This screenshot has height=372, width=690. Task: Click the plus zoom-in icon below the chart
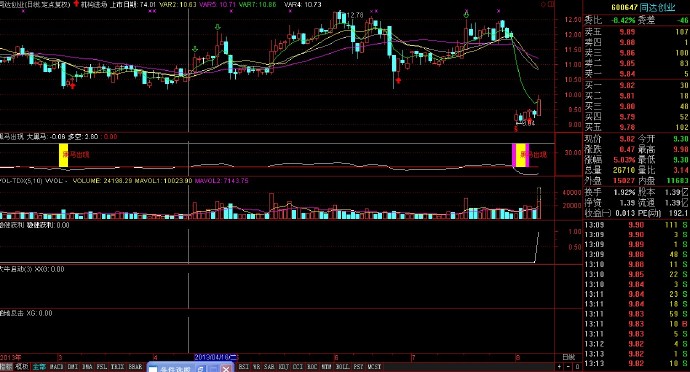[x=559, y=366]
